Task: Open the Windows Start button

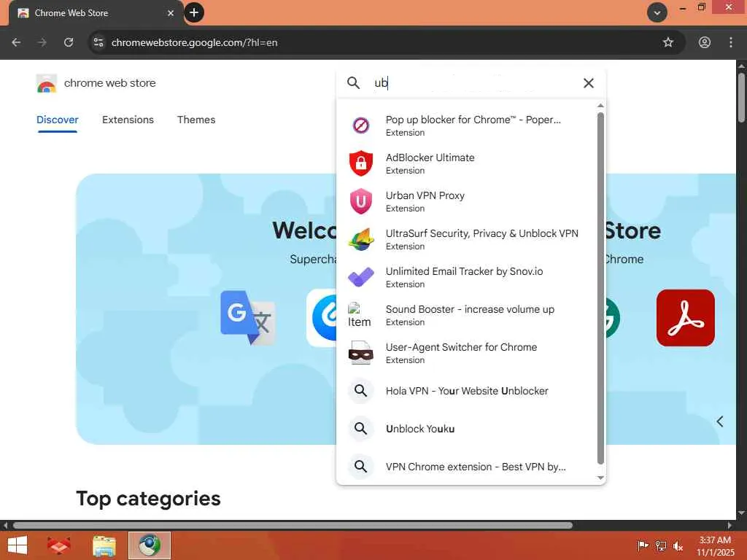Action: [x=18, y=545]
